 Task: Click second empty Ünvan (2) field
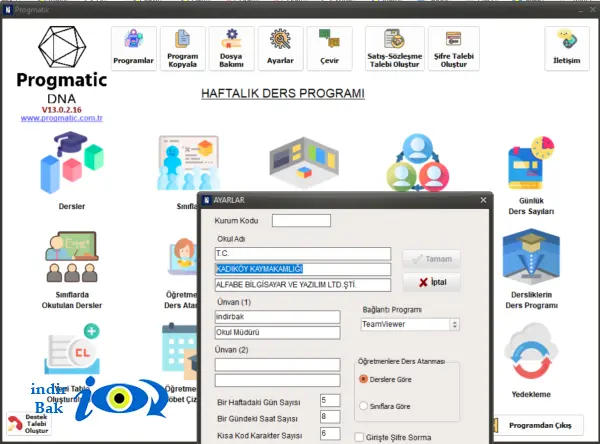click(277, 380)
